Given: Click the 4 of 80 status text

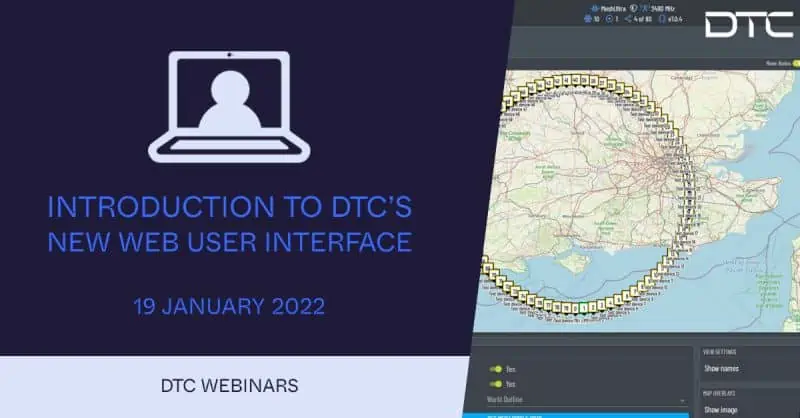Looking at the screenshot, I should point(643,19).
